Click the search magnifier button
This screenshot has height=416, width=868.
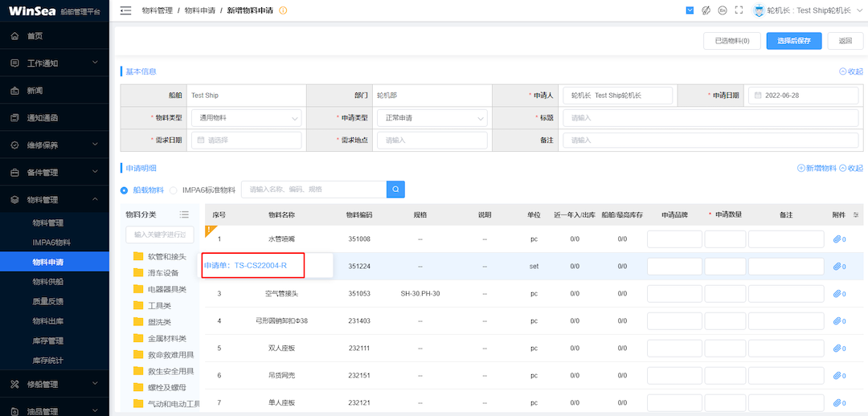395,190
